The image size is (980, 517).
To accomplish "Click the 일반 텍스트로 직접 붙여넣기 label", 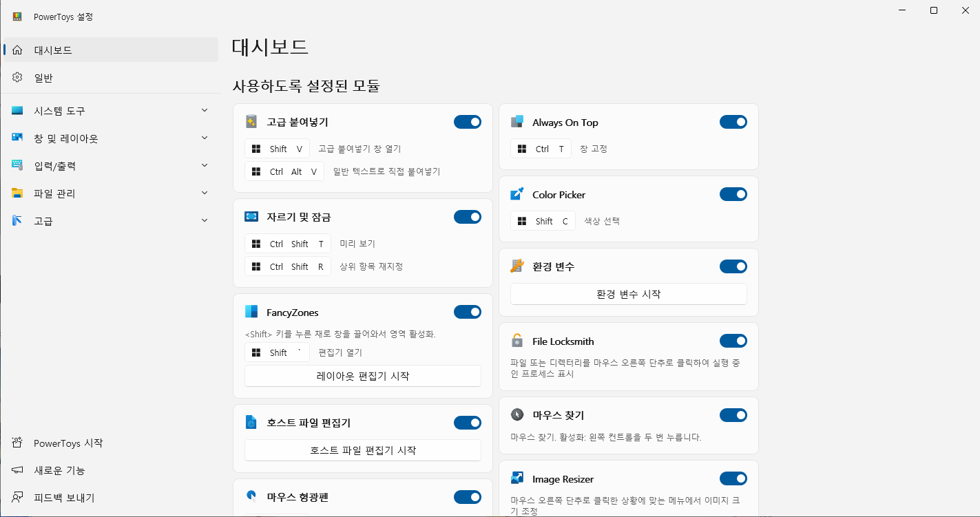I will pos(386,171).
